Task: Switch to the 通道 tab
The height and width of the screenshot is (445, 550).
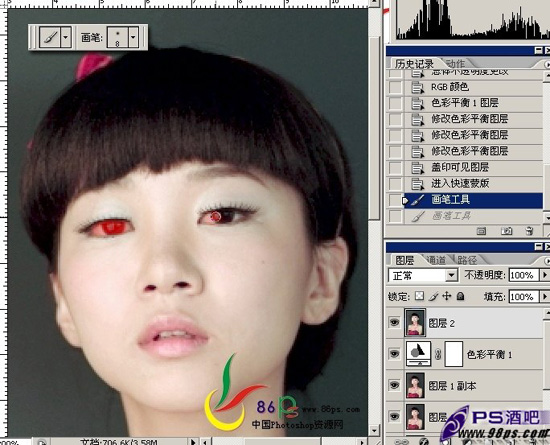Action: (436, 260)
